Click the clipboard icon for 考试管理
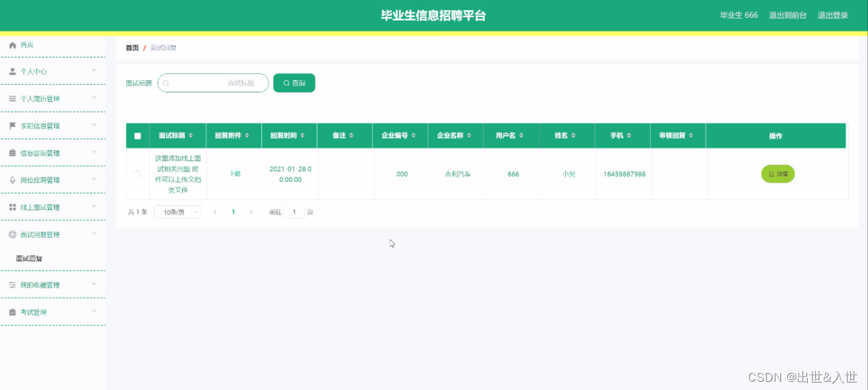This screenshot has height=390, width=868. pos(12,312)
